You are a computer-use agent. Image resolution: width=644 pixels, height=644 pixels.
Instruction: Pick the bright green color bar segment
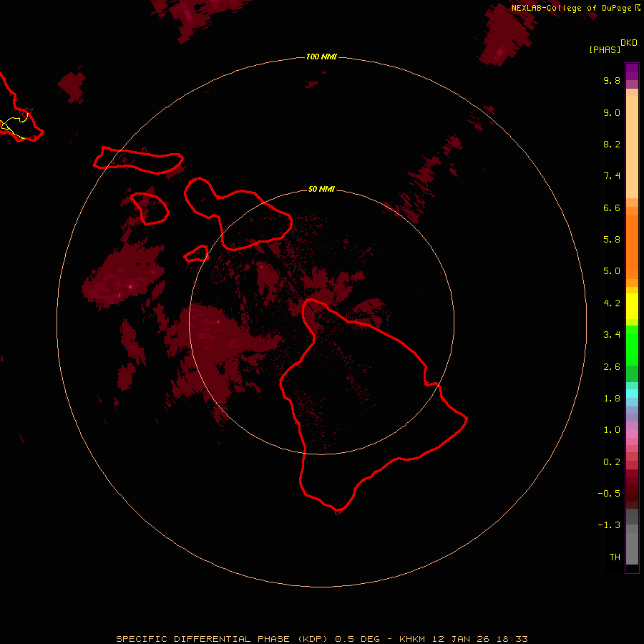[632, 346]
